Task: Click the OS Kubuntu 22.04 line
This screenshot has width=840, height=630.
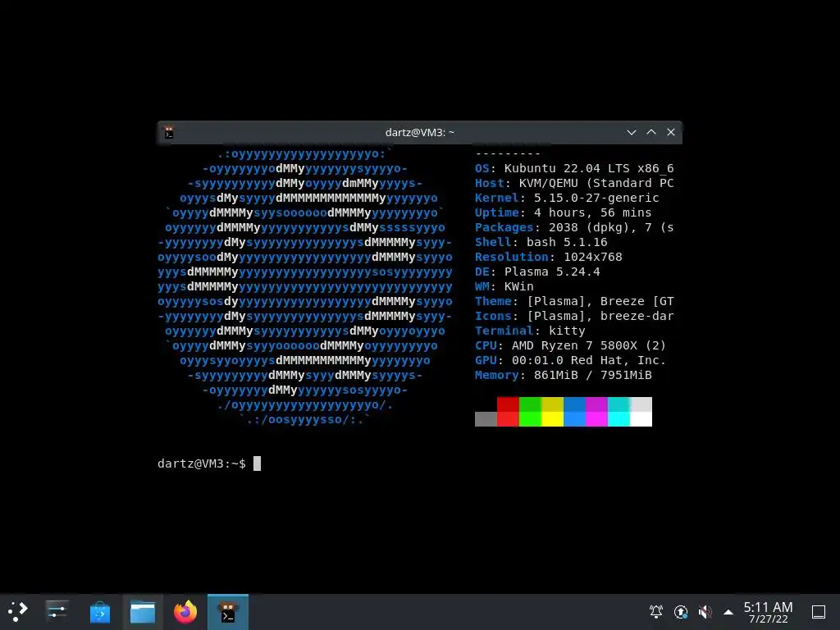Action: (x=574, y=168)
